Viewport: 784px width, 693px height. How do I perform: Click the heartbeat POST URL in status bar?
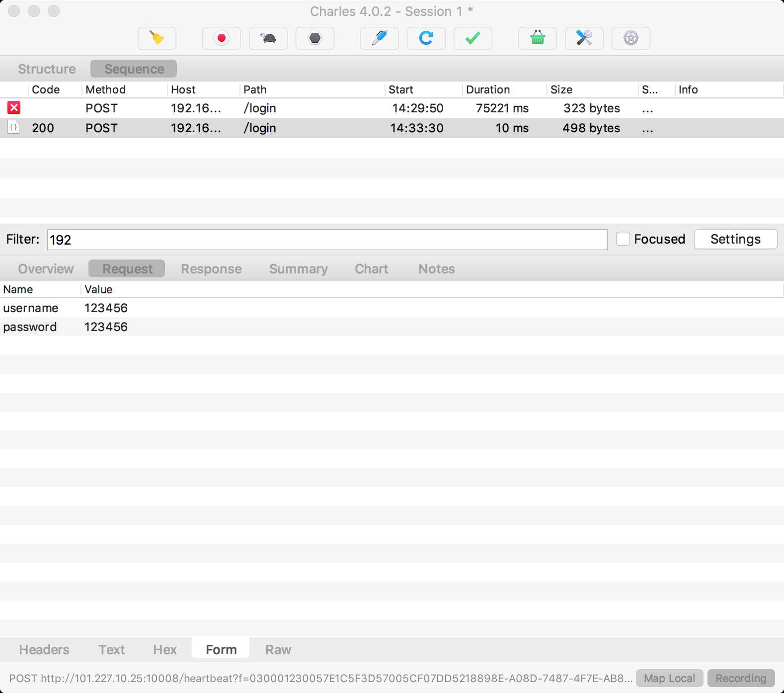[x=321, y=678]
